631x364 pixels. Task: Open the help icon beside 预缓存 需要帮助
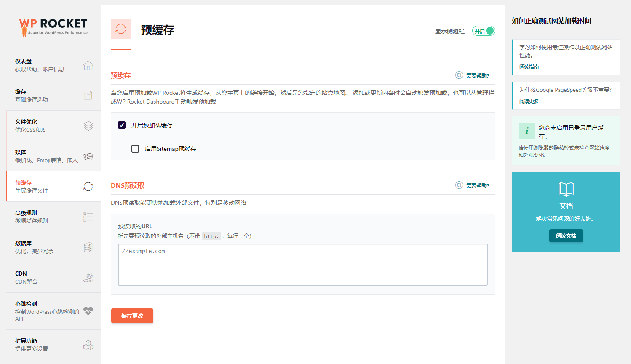tap(459, 75)
